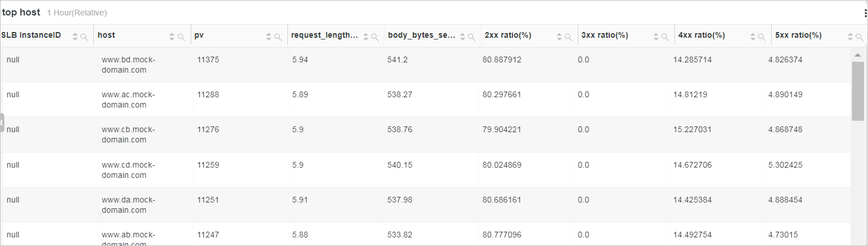The width and height of the screenshot is (868, 246).
Task: Click the scroll up arrow
Action: click(858, 55)
